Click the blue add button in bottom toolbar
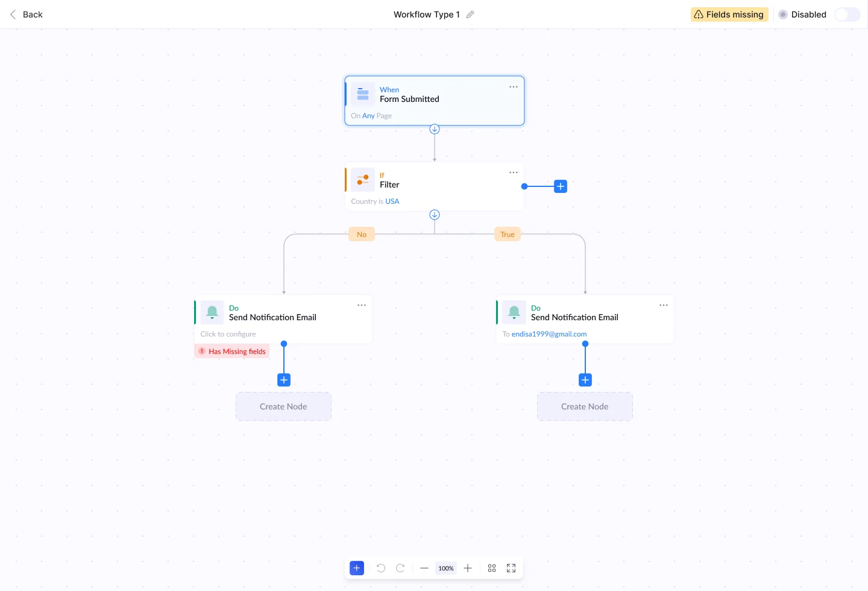The image size is (868, 591). [357, 568]
